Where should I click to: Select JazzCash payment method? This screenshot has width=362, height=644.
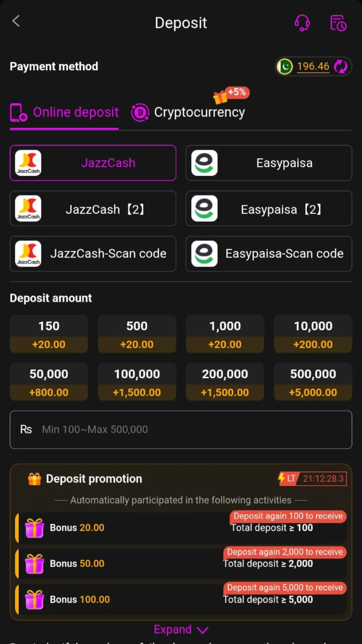point(93,163)
